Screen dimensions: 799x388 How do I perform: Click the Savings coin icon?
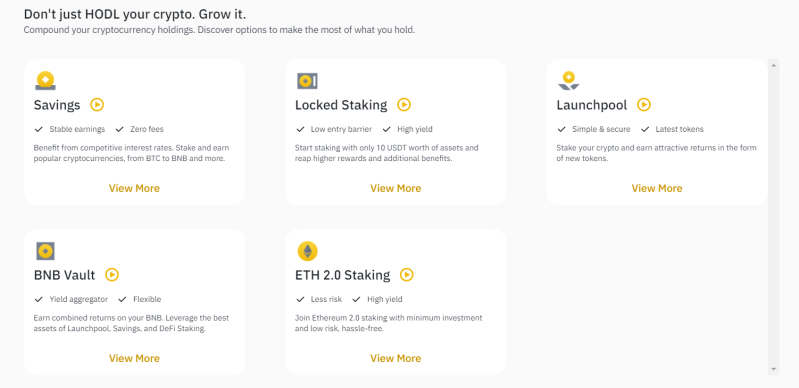45,81
